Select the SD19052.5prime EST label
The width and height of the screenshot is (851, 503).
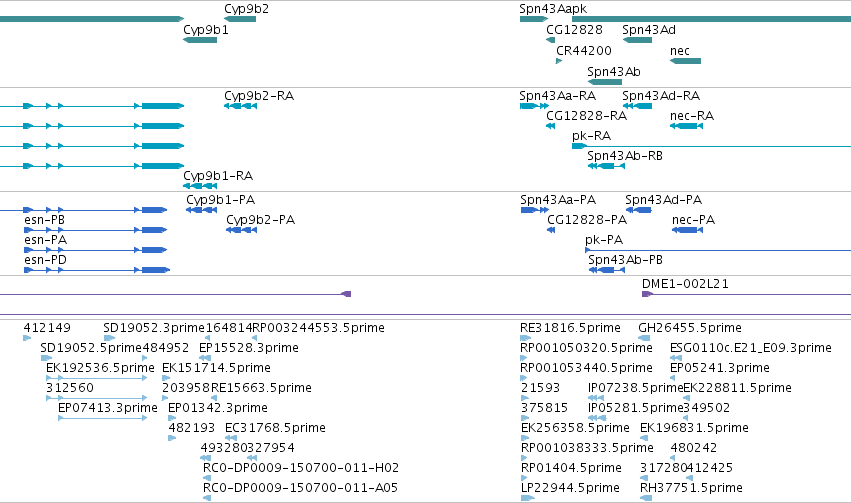pos(91,348)
